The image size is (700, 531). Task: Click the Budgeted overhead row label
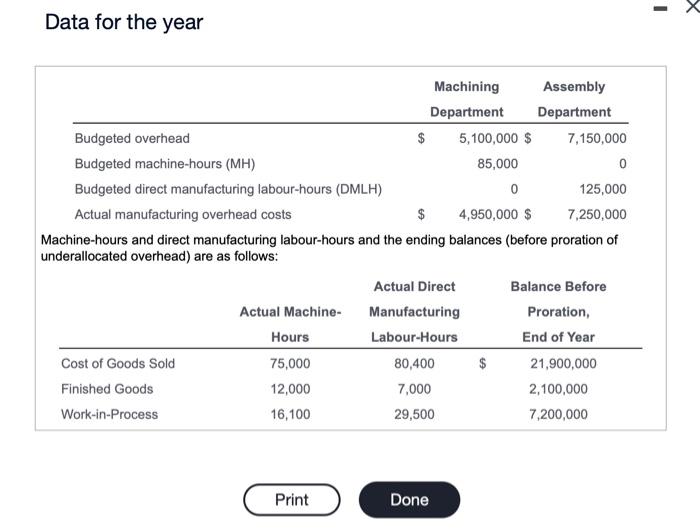132,138
